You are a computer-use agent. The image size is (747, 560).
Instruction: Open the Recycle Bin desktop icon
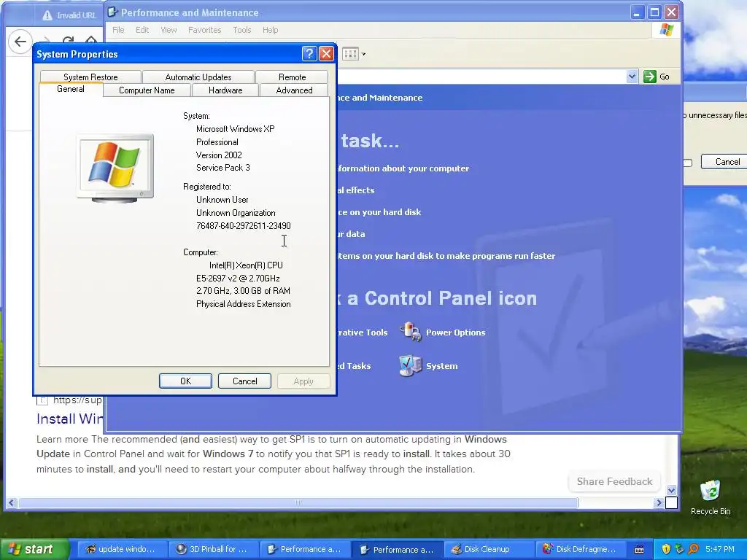(711, 497)
